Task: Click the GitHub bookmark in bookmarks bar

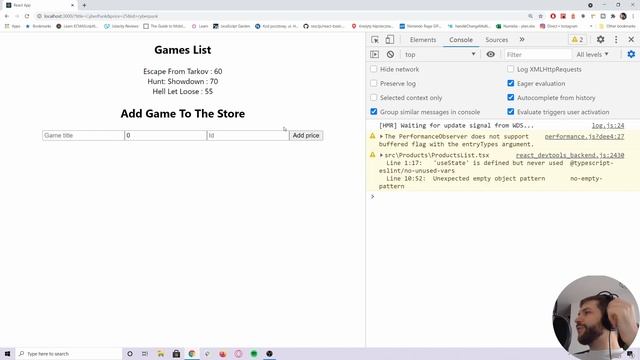Action: [x=323, y=26]
